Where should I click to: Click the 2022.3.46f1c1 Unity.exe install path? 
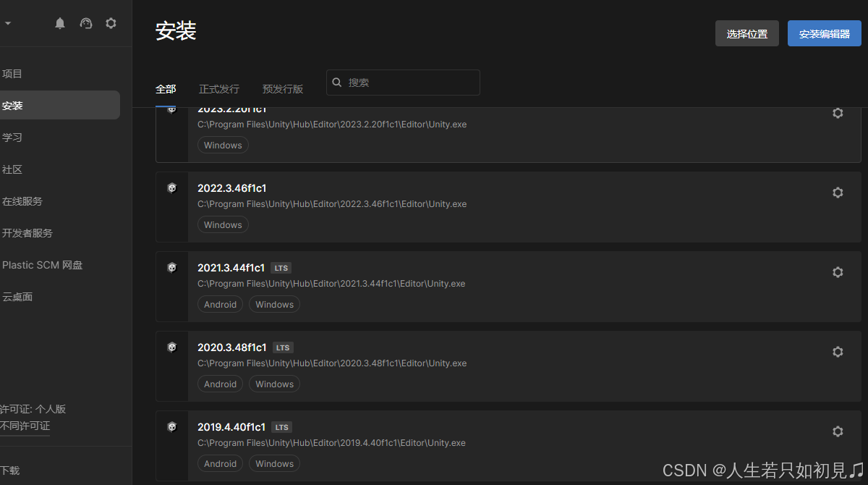[x=332, y=204]
